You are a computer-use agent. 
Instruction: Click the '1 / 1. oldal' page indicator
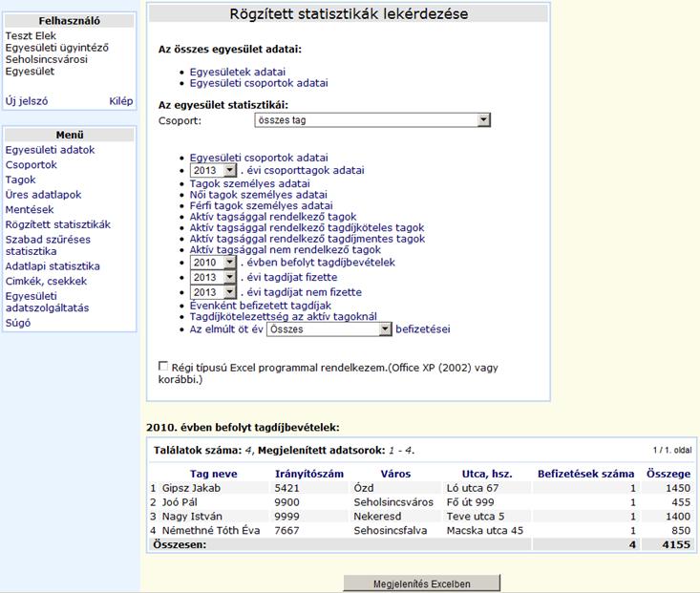[672, 450]
